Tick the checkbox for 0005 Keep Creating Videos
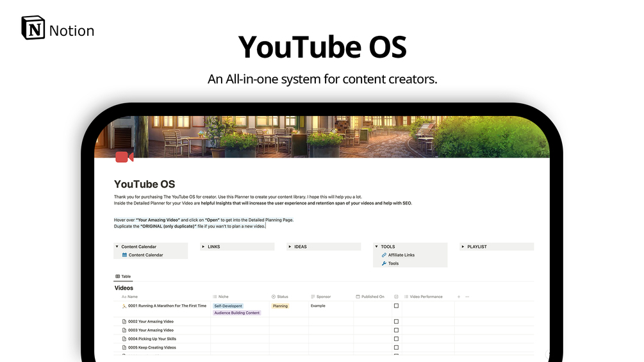This screenshot has height=362, width=644. click(x=397, y=347)
